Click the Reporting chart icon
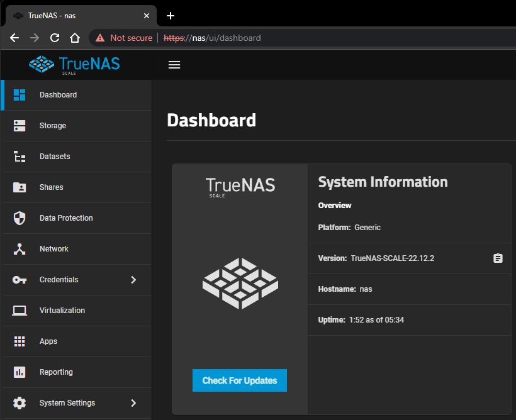Image resolution: width=516 pixels, height=420 pixels. click(20, 372)
